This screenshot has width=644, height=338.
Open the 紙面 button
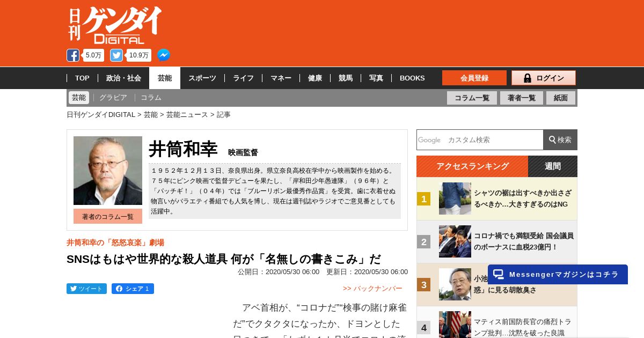click(x=561, y=98)
